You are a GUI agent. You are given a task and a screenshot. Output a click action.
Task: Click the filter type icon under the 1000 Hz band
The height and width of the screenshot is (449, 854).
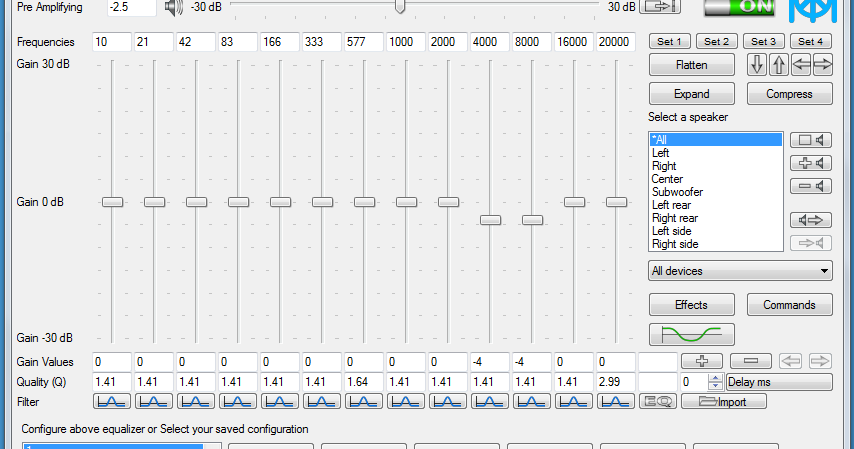pos(406,402)
